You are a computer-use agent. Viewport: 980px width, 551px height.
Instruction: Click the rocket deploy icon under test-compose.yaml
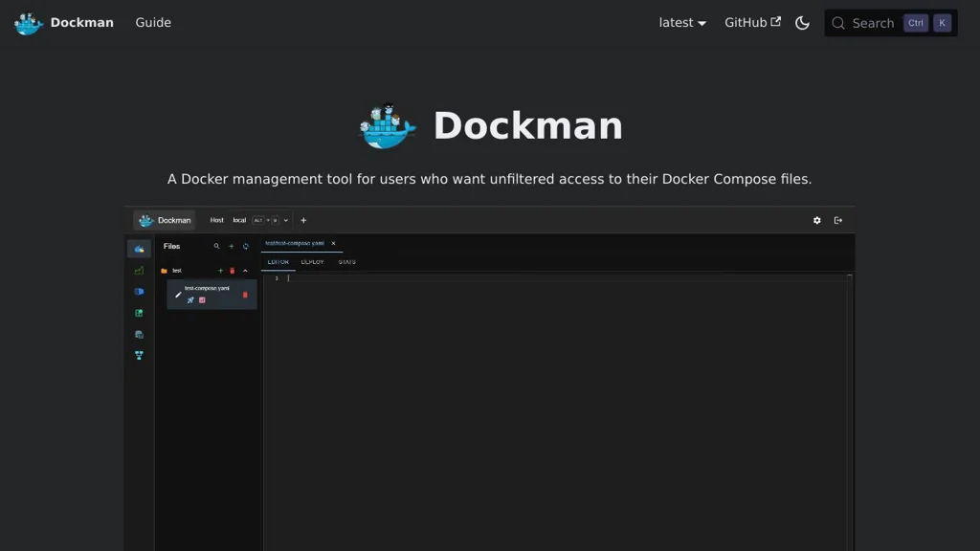pyautogui.click(x=190, y=300)
